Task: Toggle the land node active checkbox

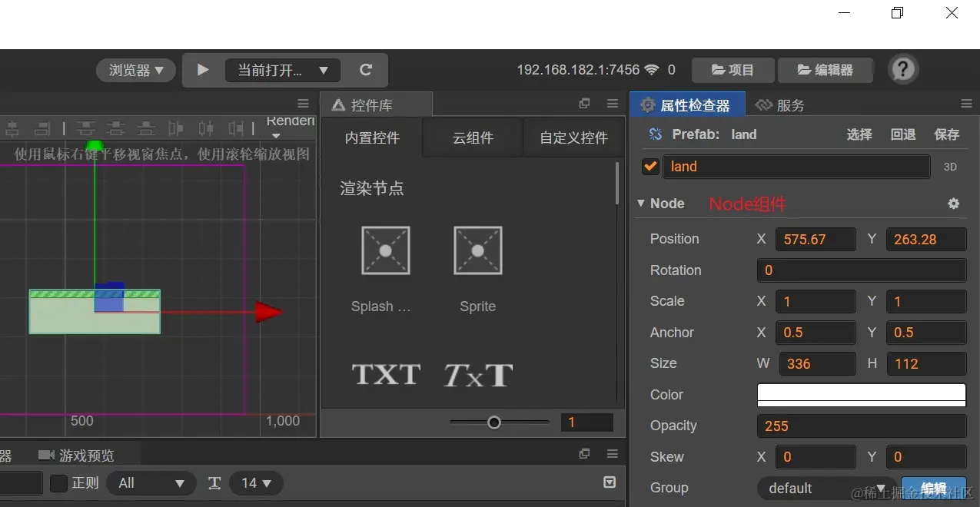Action: pyautogui.click(x=651, y=167)
